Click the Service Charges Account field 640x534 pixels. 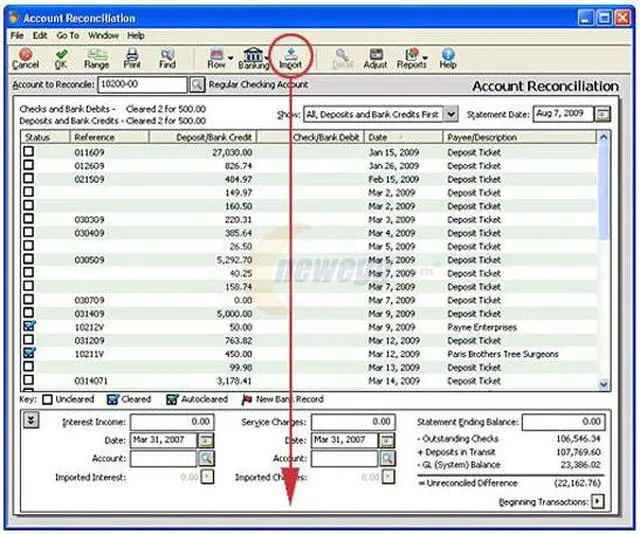pos(344,458)
